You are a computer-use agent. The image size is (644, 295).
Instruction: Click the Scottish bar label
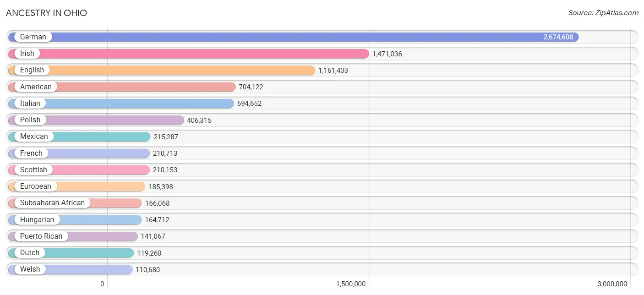pos(33,170)
